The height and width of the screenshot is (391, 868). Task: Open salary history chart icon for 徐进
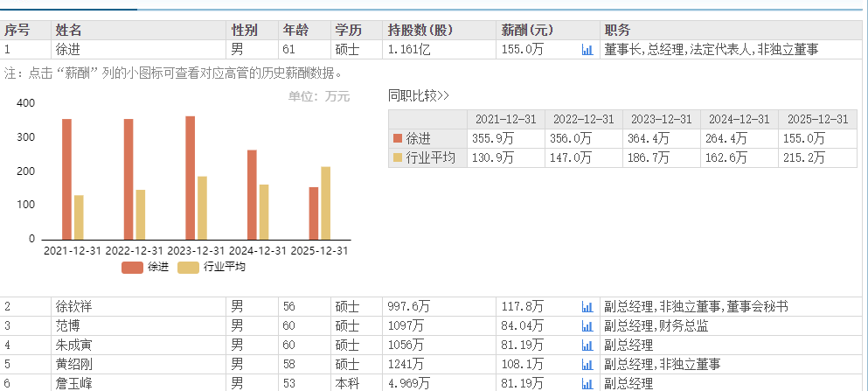click(587, 50)
